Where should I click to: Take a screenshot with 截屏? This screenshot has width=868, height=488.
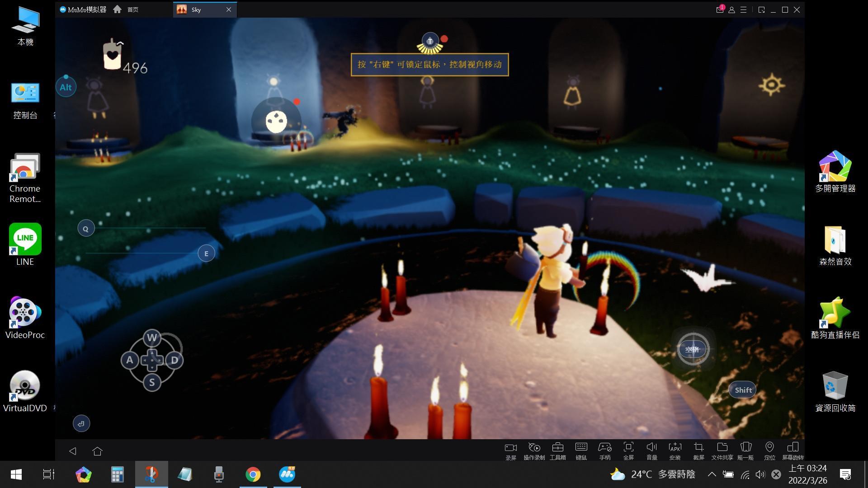coord(698,450)
